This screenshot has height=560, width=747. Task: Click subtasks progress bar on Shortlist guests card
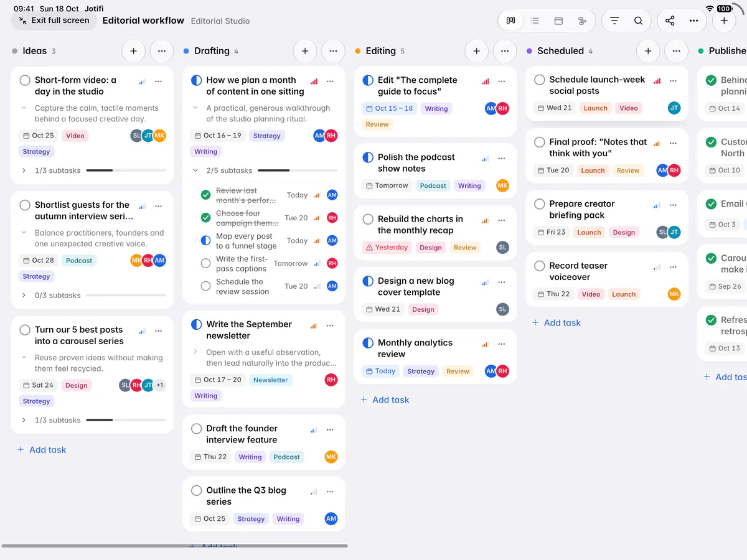point(126,296)
